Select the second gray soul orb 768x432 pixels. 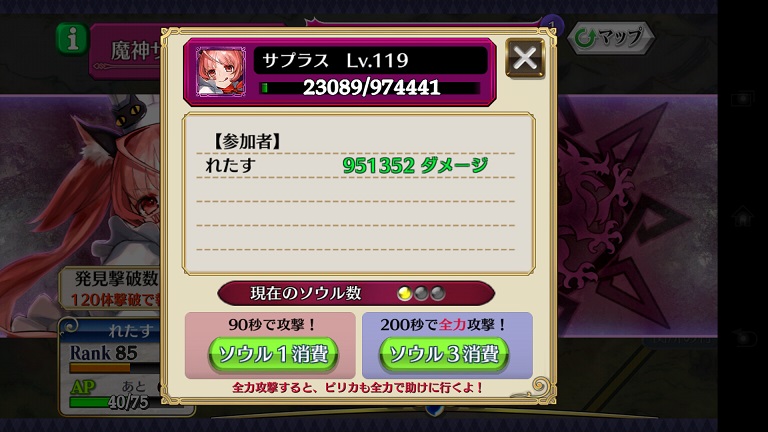[421, 293]
